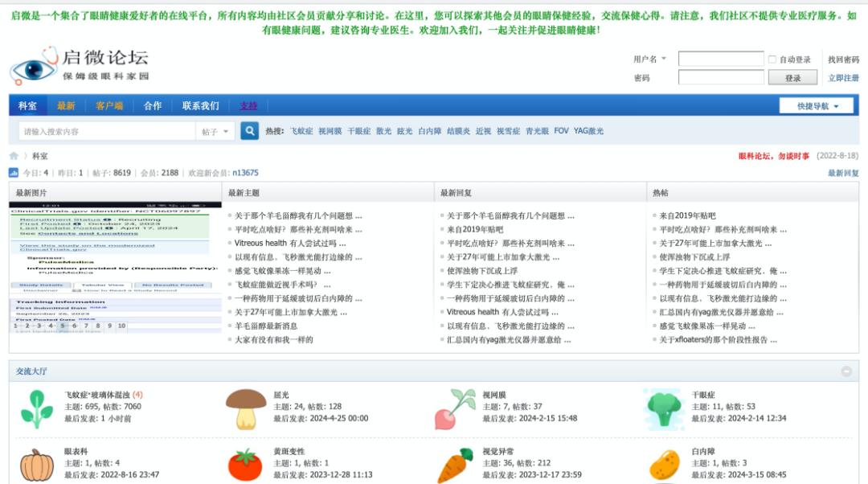Switch to the 客户端 navigation tab
Screen dimensions: 868x484
(x=109, y=106)
